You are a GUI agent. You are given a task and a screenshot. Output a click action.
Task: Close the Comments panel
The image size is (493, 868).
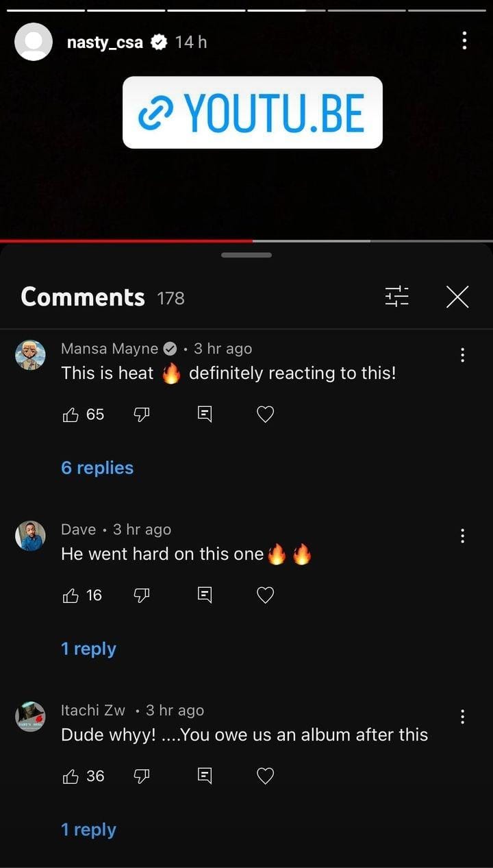(x=457, y=297)
